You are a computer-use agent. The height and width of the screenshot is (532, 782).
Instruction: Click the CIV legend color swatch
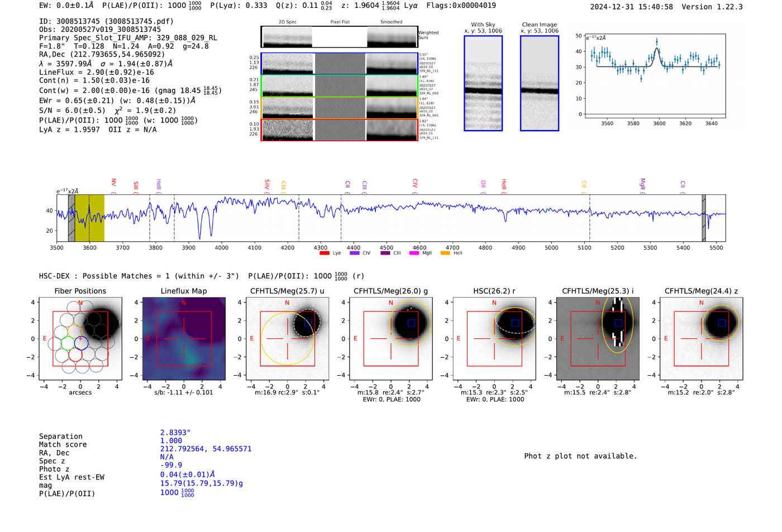pyautogui.click(x=354, y=253)
